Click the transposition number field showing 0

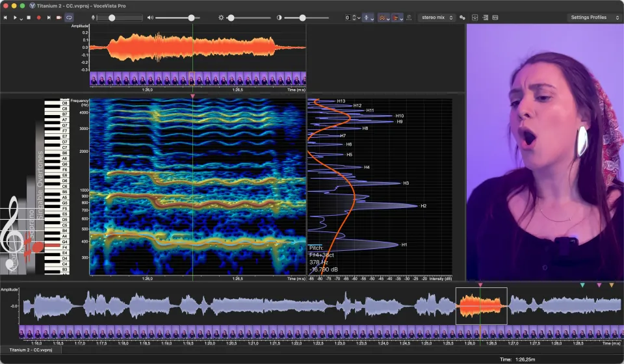coord(347,18)
